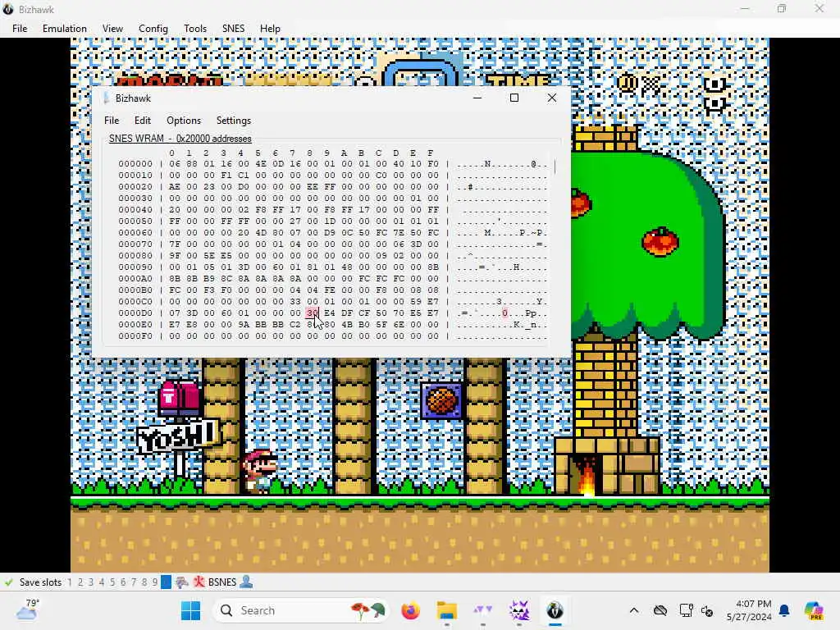
Task: Click the address row label 0000A0
Action: pos(135,279)
